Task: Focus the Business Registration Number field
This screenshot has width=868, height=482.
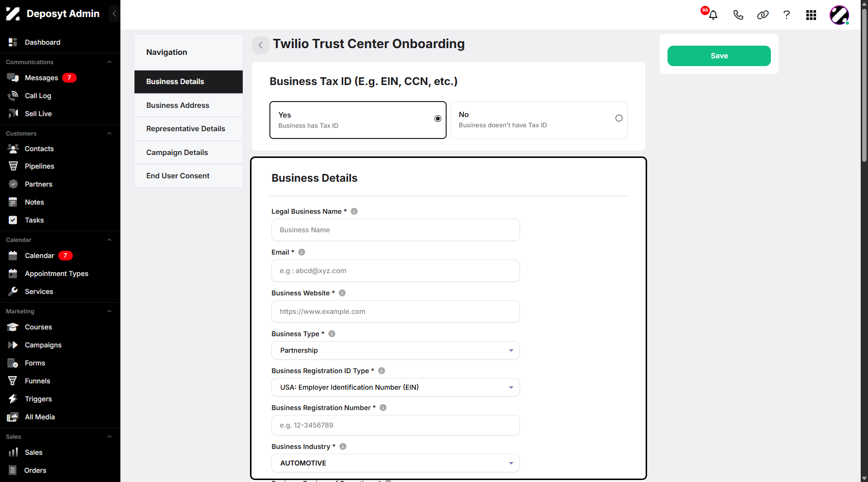Action: pos(396,425)
